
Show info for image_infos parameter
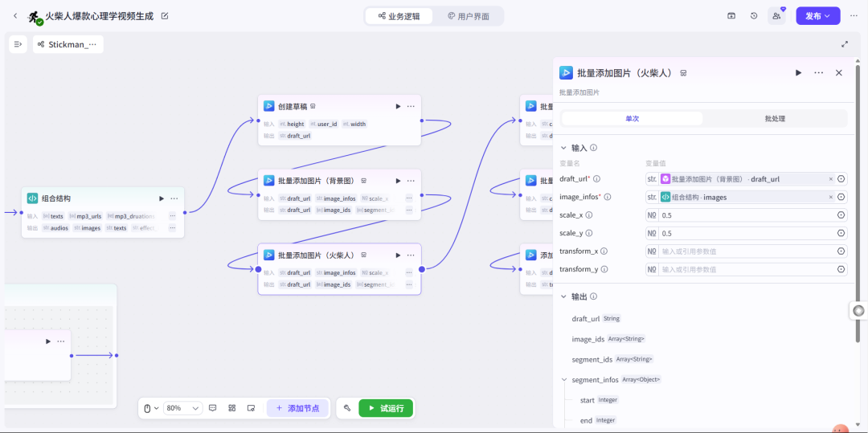click(x=608, y=197)
